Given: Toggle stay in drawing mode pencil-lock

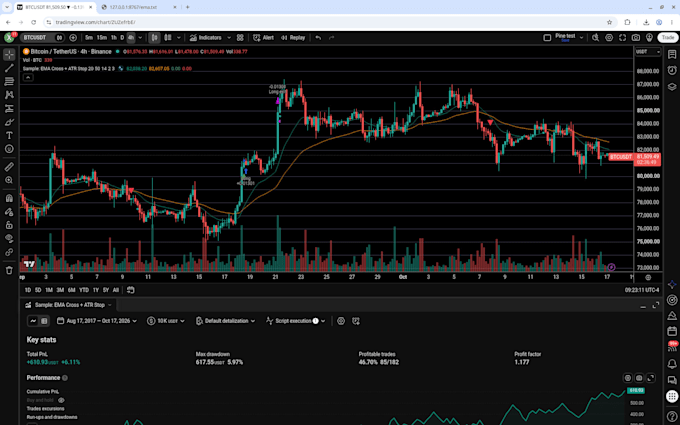Looking at the screenshot, I should (9, 212).
